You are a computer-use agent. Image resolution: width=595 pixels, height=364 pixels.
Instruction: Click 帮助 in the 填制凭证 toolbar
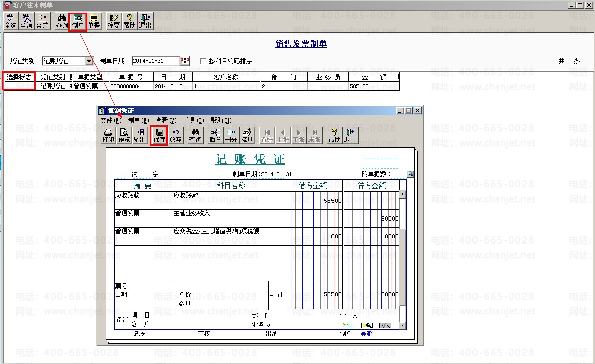[x=335, y=136]
